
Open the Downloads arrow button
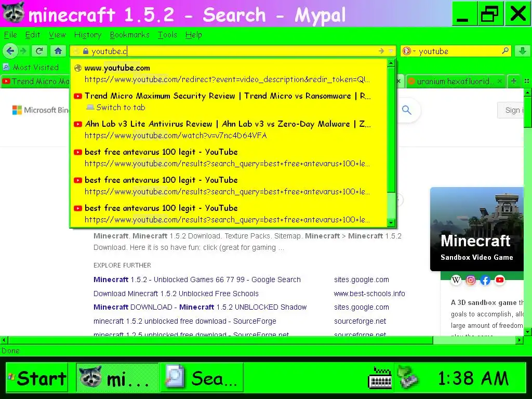click(x=523, y=51)
